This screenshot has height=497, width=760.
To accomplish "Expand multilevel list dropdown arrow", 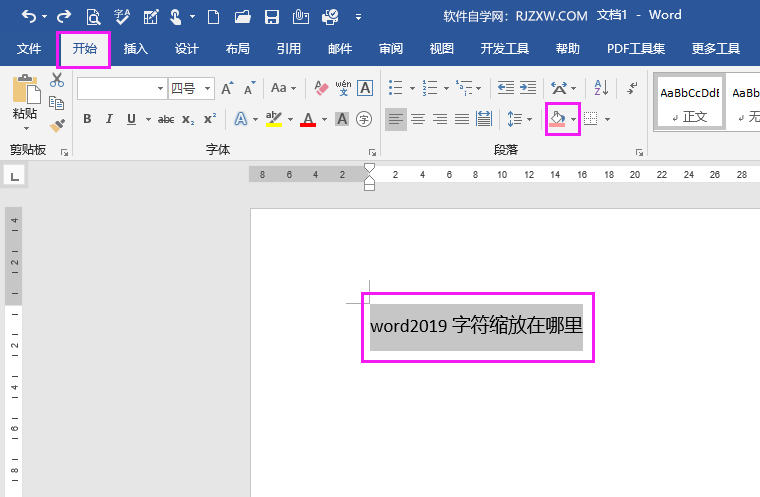I will 479,88.
